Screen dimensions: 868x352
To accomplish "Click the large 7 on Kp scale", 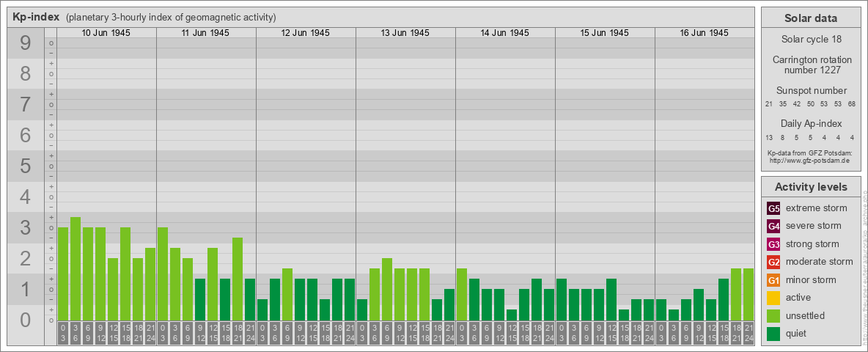I will click(x=26, y=104).
